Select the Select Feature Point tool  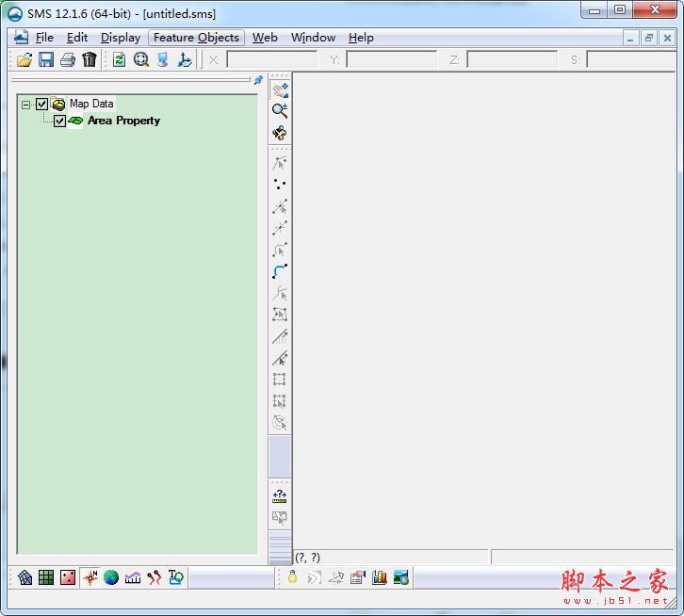pos(280,163)
